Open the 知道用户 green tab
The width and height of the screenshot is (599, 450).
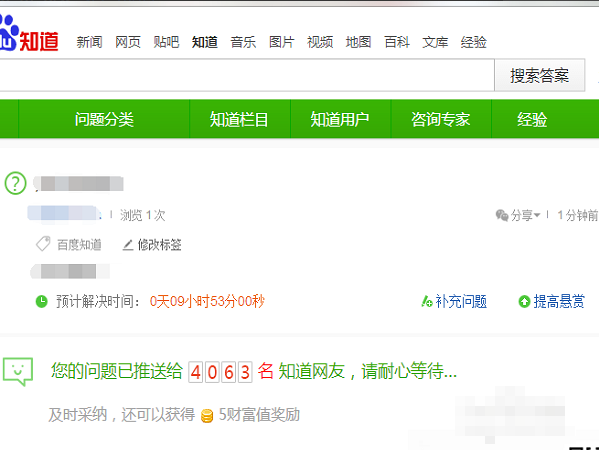click(x=340, y=119)
